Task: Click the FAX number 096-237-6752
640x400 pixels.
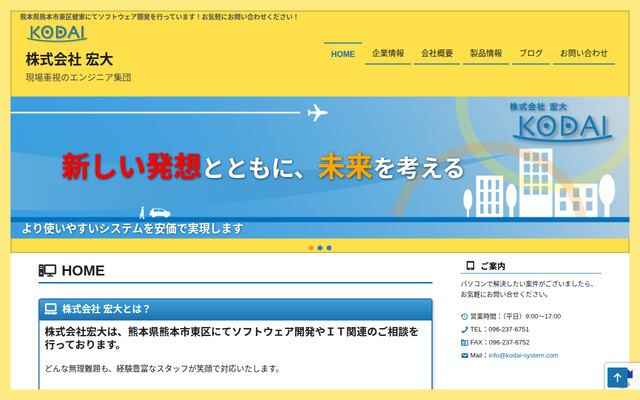Action: 509,342
